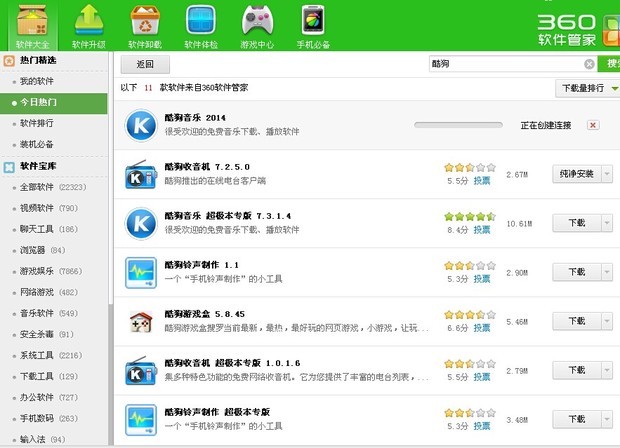The height and width of the screenshot is (448, 620).
Task: Click 下载 for 酷狗游戏盒 5.8.45
Action: [577, 321]
